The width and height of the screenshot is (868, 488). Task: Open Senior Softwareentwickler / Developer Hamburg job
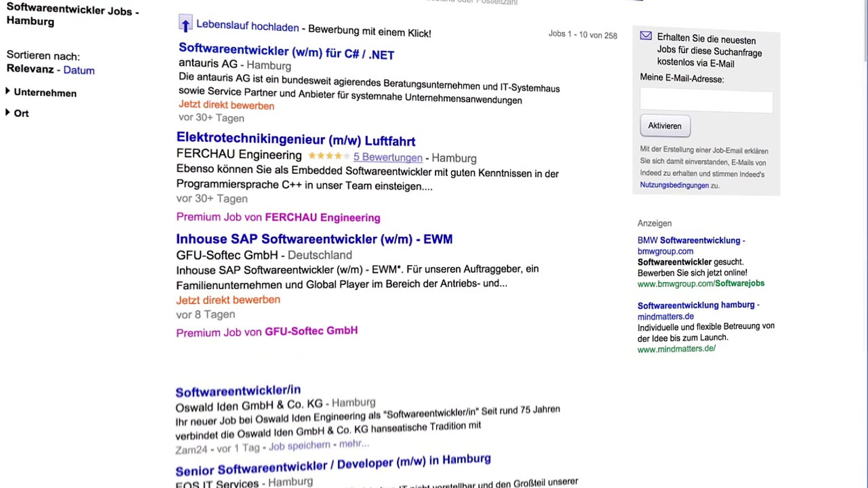[x=333, y=465]
